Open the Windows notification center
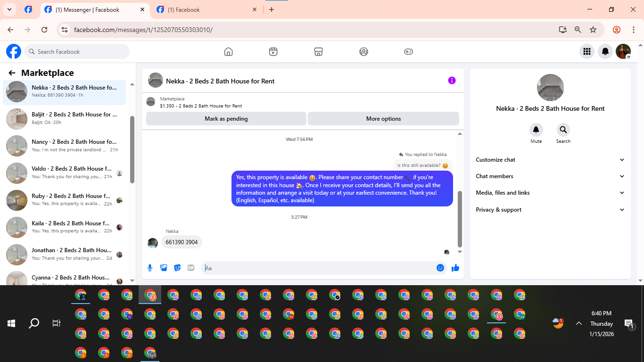Image resolution: width=644 pixels, height=362 pixels. [629, 323]
